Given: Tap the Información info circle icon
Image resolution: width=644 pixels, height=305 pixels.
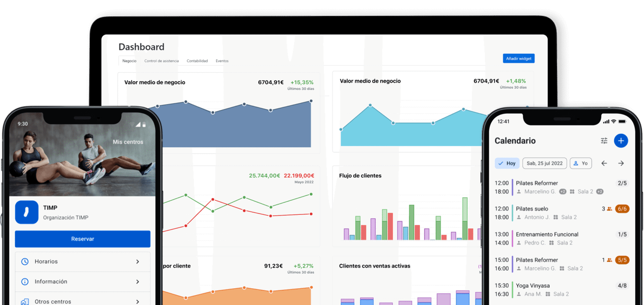Looking at the screenshot, I should [x=25, y=282].
